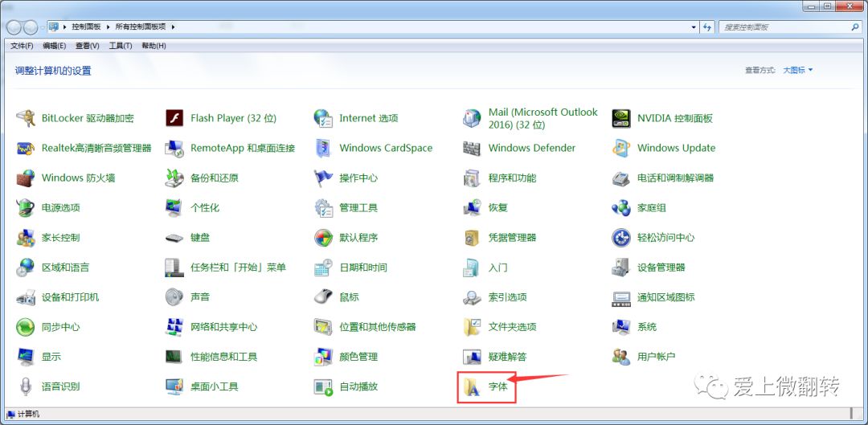Open Mail (Microsoft Outlook 2016) icon
The height and width of the screenshot is (425, 868).
pos(473,118)
